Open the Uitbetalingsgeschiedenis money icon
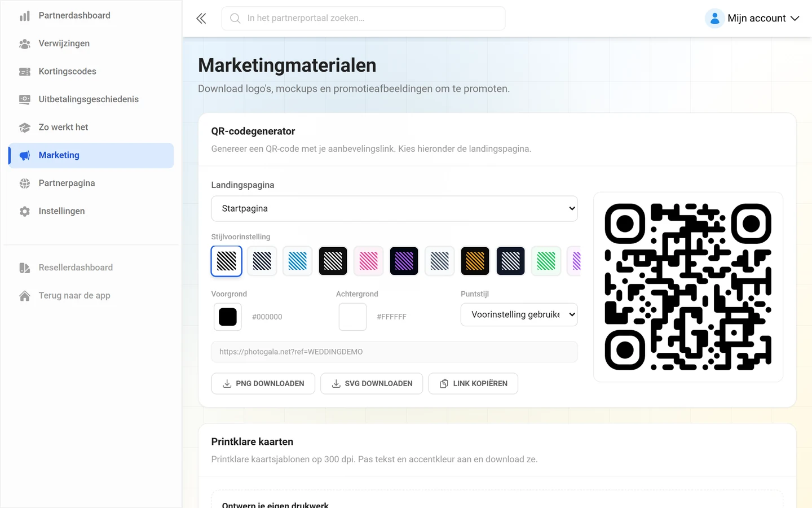 25,99
